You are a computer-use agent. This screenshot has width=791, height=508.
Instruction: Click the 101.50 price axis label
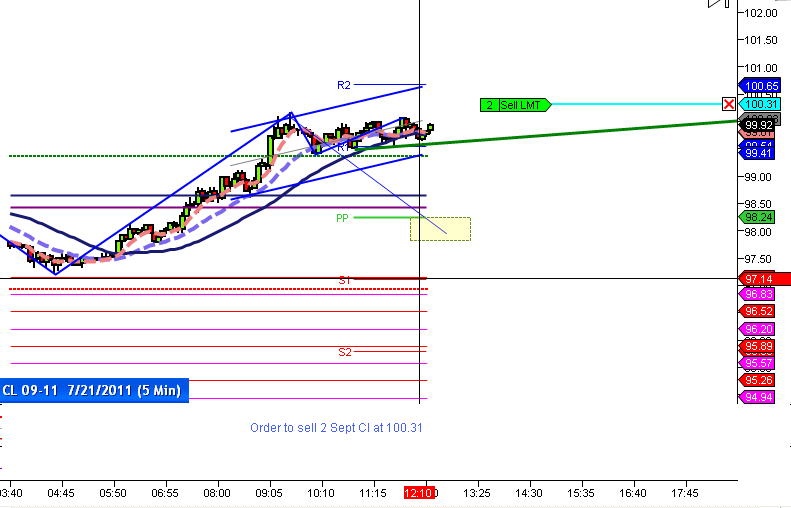click(x=761, y=40)
